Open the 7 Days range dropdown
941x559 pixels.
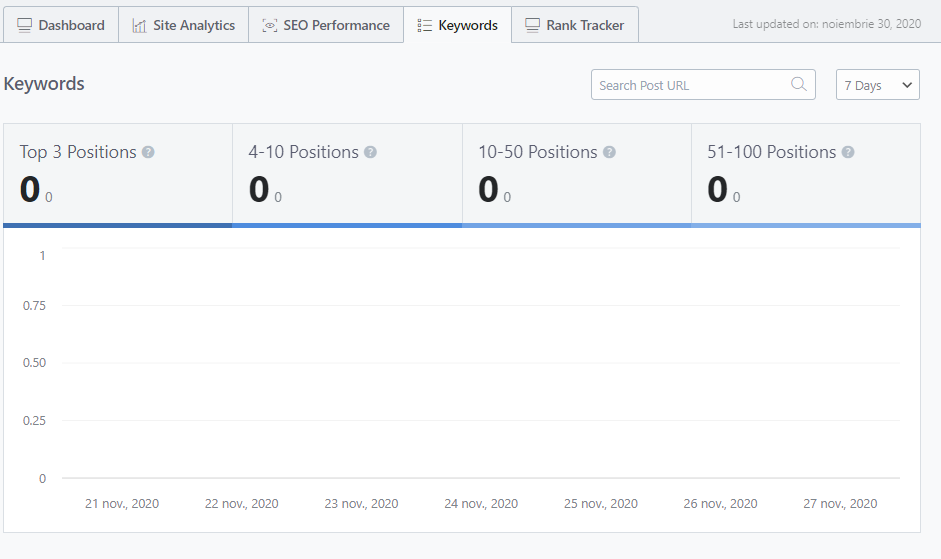coord(877,85)
